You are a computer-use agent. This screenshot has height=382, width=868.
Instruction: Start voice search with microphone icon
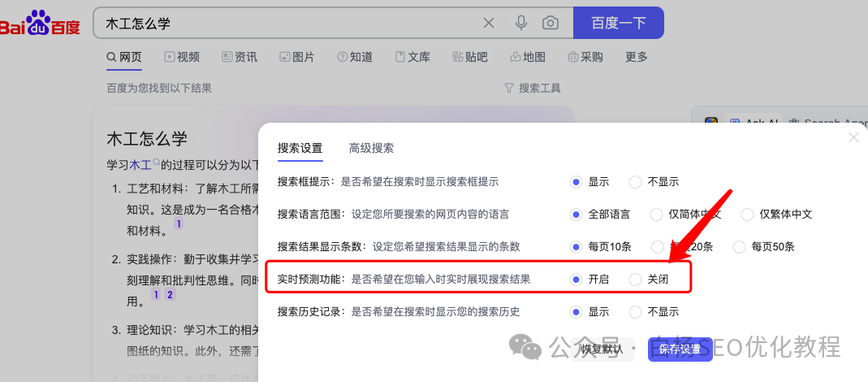(521, 23)
